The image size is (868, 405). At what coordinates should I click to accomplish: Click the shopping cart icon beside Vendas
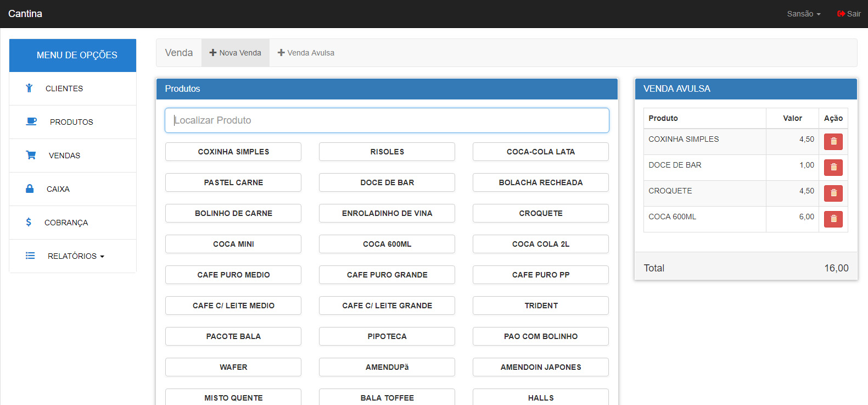tap(31, 155)
